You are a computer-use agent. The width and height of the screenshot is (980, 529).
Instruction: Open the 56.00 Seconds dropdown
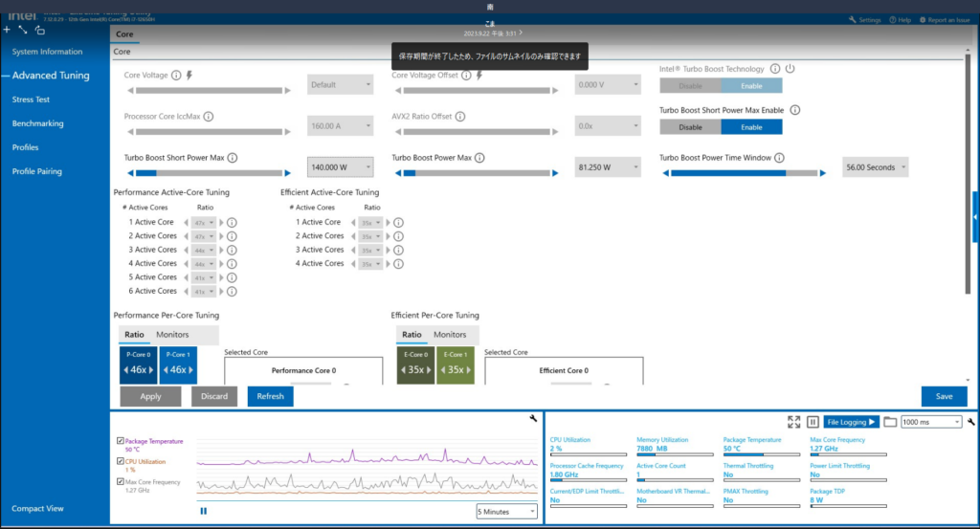coord(875,166)
